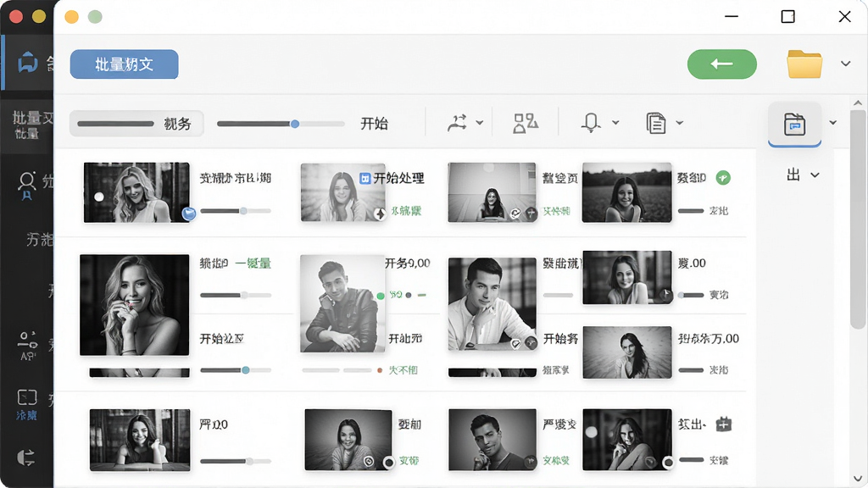Screen dimensions: 868x488
Task: Click the red macOS close dot on the left
Action: point(16,17)
